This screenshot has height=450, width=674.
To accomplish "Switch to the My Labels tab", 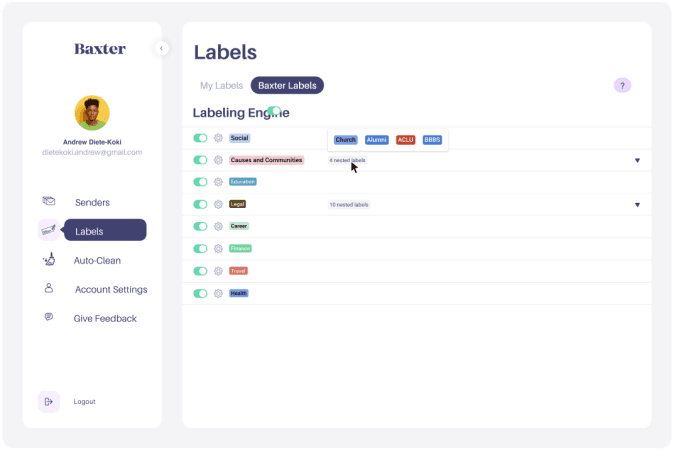I will click(221, 86).
